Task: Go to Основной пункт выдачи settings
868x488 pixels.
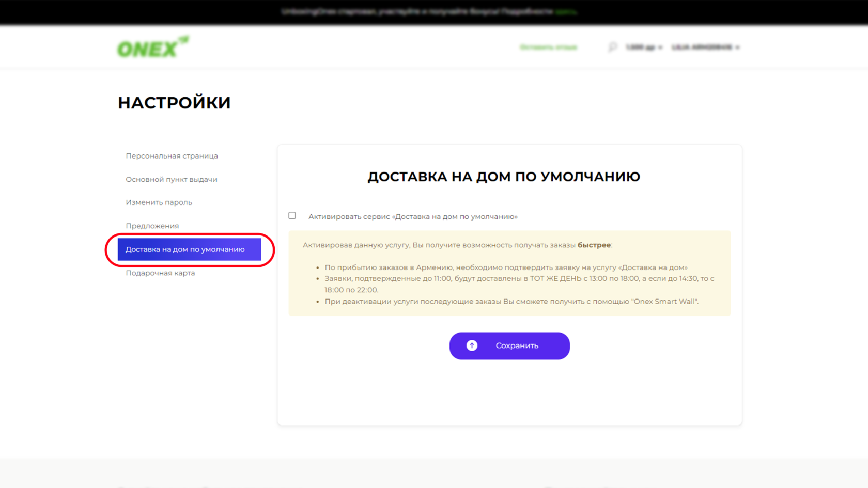Action: 172,179
